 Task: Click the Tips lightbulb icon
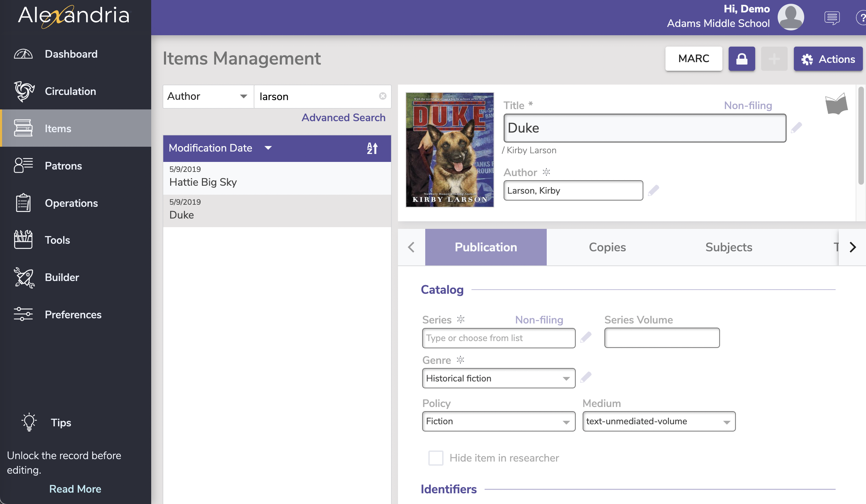[x=28, y=422]
